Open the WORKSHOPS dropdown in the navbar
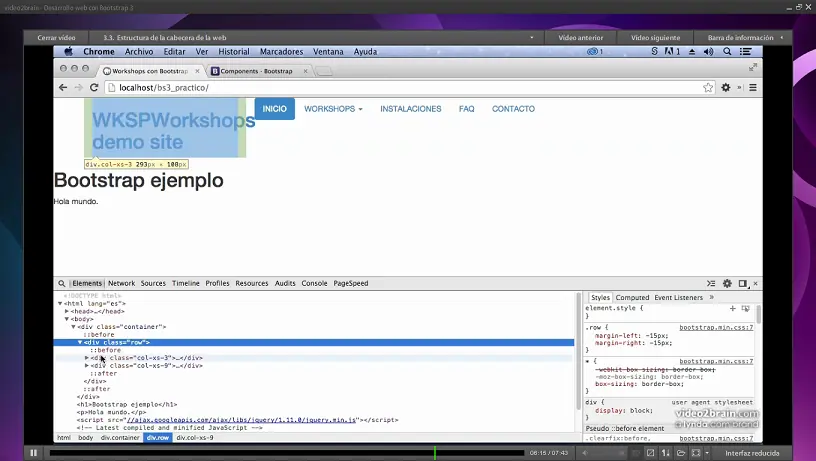Image resolution: width=816 pixels, height=461 pixels. pyautogui.click(x=333, y=109)
